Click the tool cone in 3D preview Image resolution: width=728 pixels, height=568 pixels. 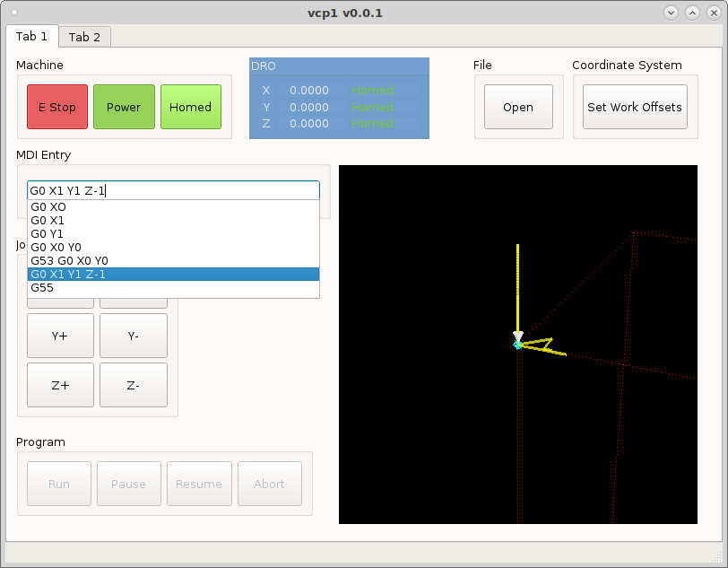[518, 337]
